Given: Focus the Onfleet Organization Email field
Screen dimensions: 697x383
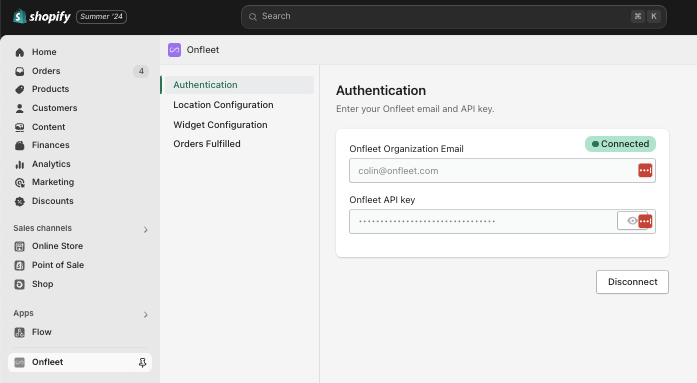Looking at the screenshot, I should 502,171.
